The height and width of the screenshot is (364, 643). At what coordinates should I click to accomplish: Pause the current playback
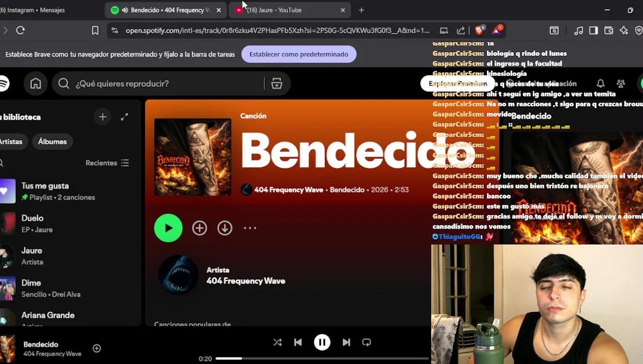tap(322, 342)
